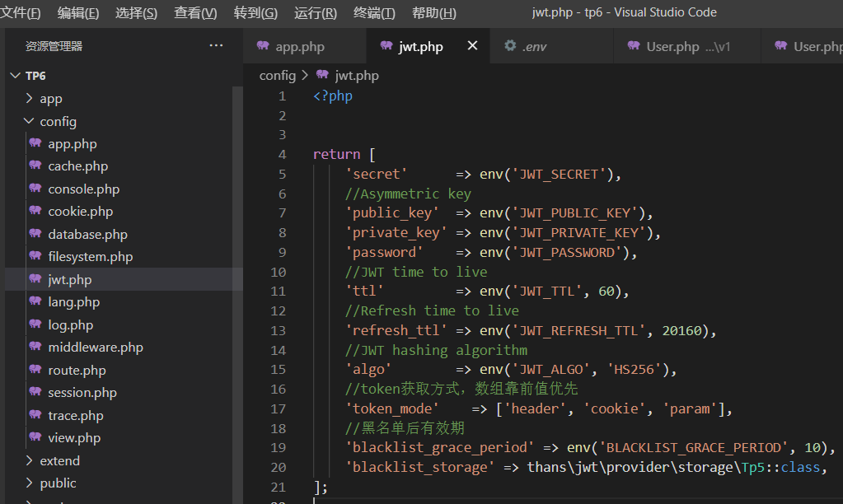Click line number 11 in the gutter
This screenshot has height=504, width=843.
click(278, 292)
